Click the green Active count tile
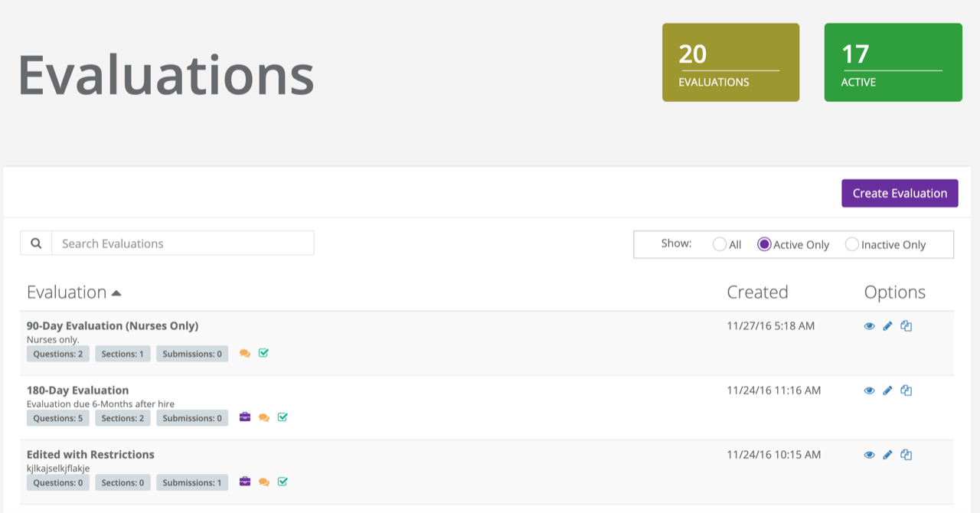The image size is (980, 513). [x=893, y=63]
